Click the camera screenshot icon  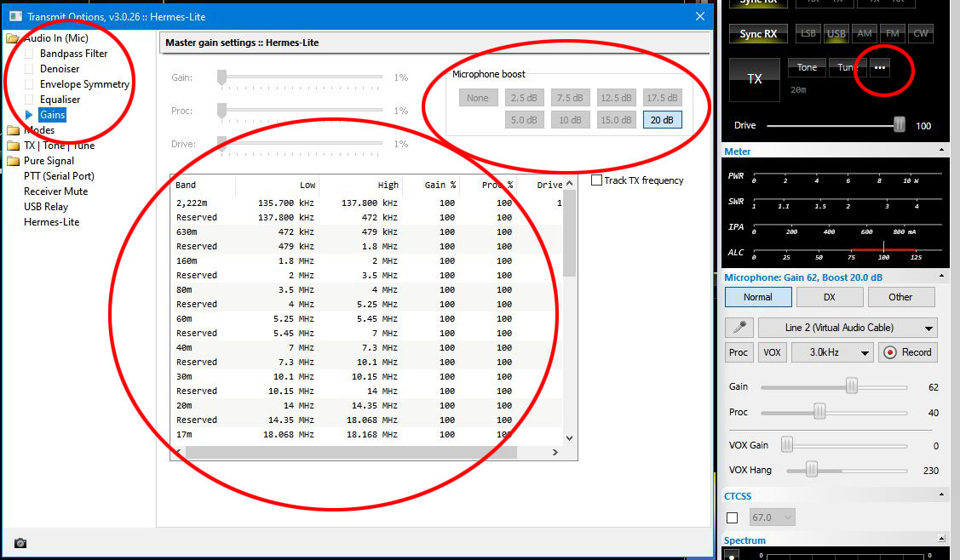[20, 543]
